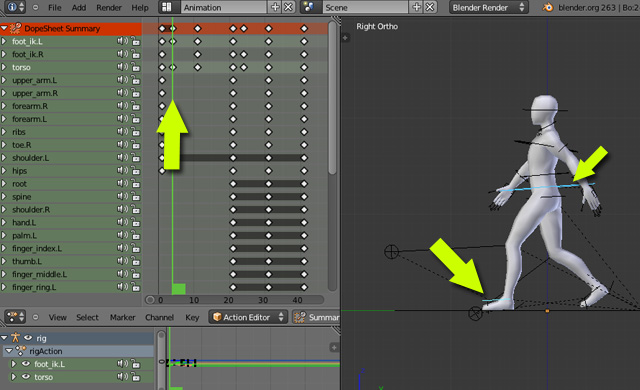Open the Key menu
Image resolution: width=640 pixels, height=390 pixels.
[x=192, y=317]
